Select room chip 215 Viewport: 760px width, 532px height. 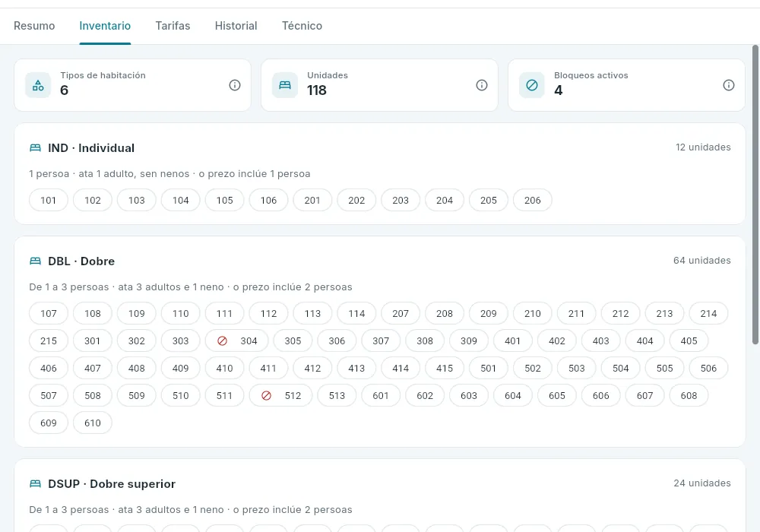pos(49,341)
